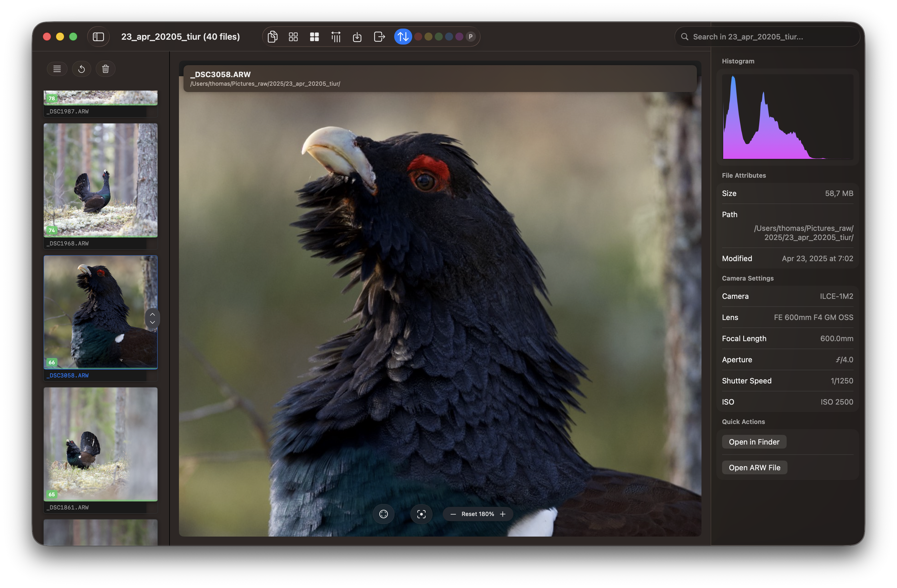
Task: Toggle the P label filter
Action: point(470,37)
